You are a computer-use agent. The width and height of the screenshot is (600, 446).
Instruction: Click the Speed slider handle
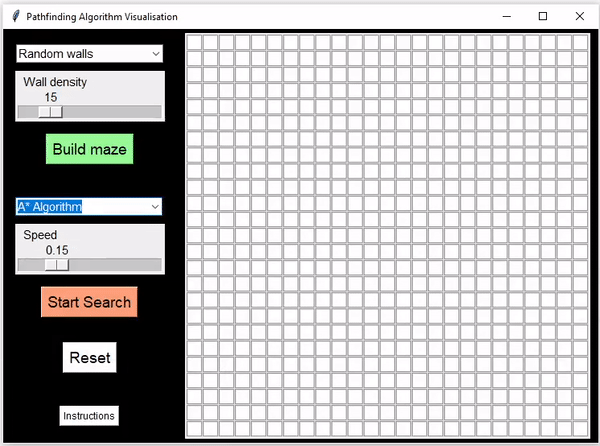point(57,265)
